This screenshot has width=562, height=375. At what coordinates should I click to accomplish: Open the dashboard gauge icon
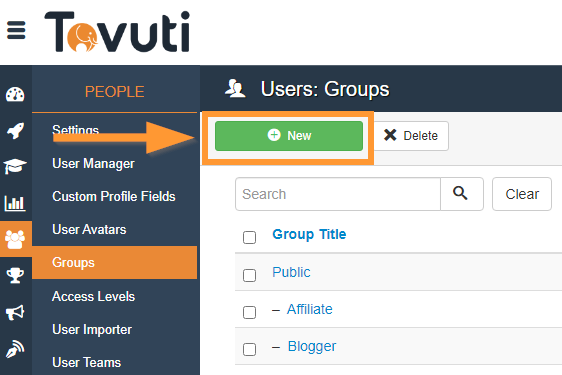[15, 95]
